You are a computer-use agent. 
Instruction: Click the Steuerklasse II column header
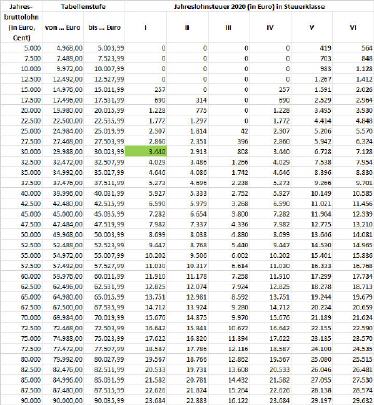click(187, 27)
